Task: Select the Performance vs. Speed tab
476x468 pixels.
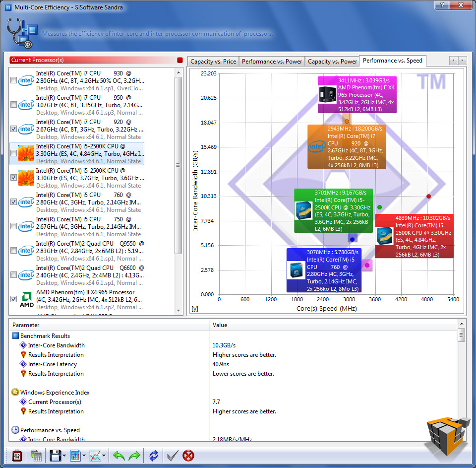Action: [x=393, y=61]
